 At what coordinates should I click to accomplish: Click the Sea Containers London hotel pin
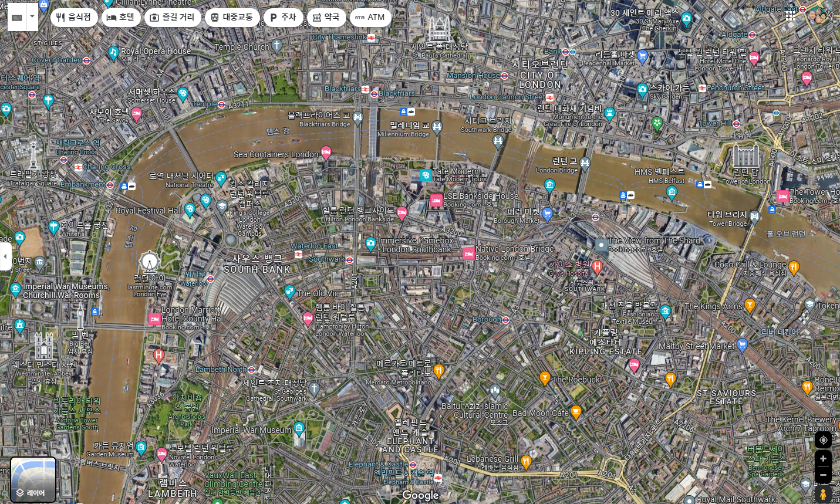pos(326,153)
